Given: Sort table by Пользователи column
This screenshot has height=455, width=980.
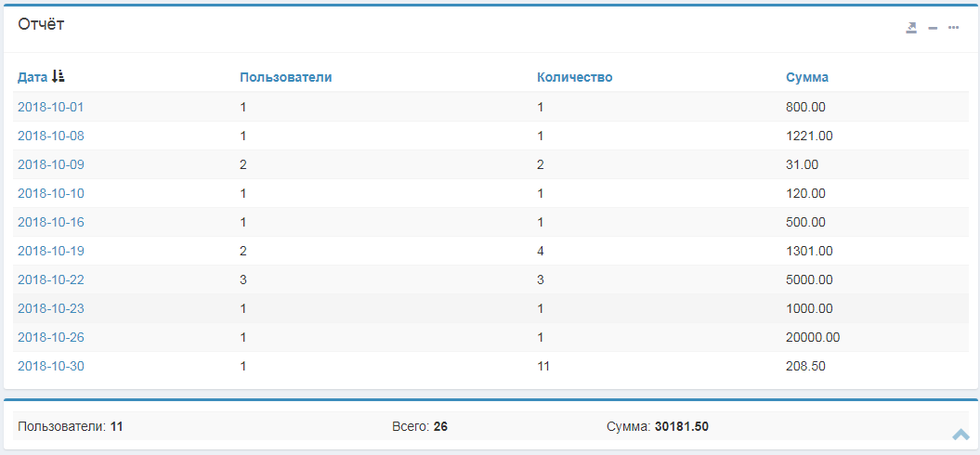Looking at the screenshot, I should 285,78.
